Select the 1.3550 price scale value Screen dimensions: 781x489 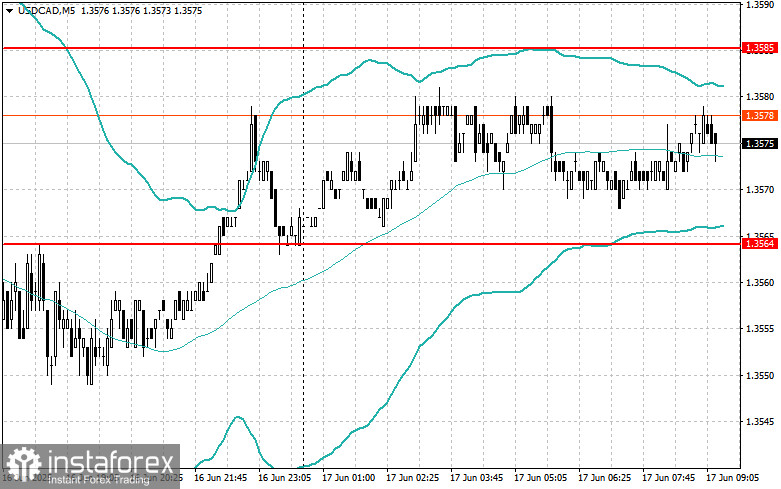(x=760, y=375)
